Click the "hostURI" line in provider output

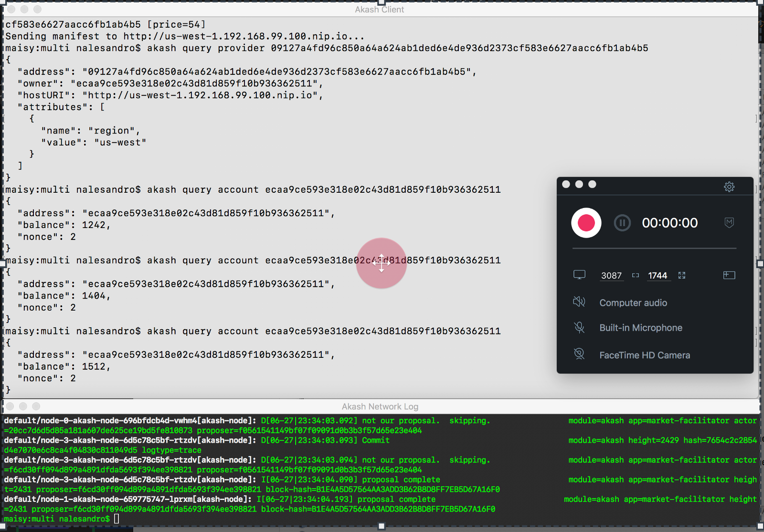(170, 95)
